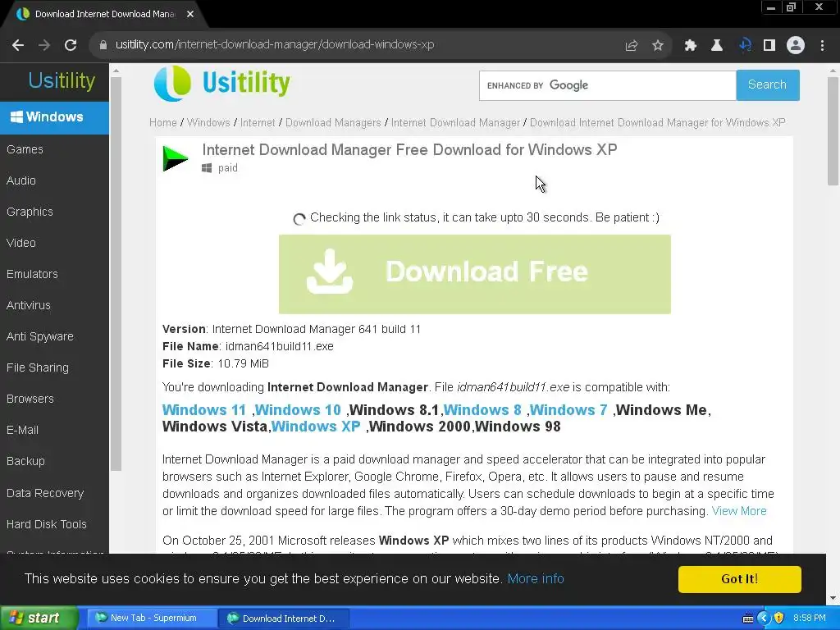Click the Windows logo next to paid
The width and height of the screenshot is (840, 630).
pos(207,168)
